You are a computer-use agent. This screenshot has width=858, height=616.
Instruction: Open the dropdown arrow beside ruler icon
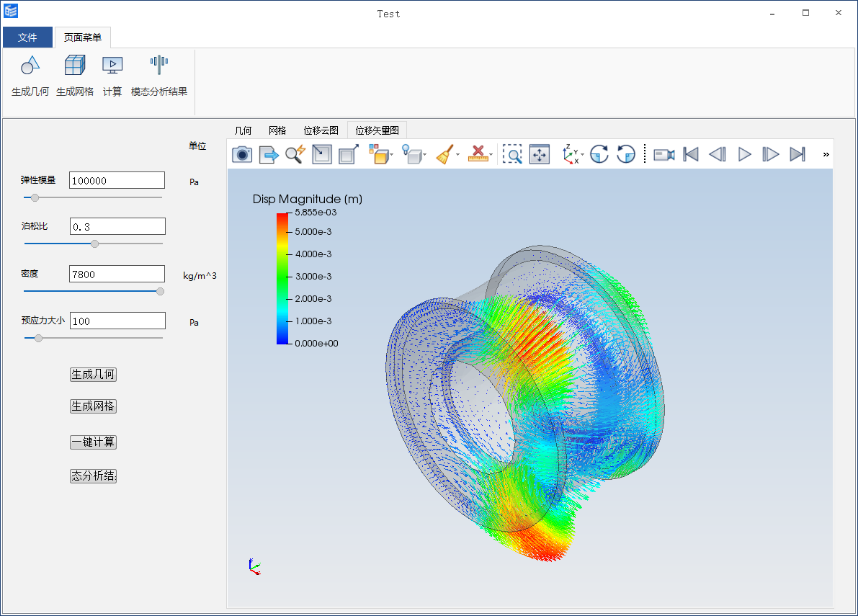coord(491,156)
